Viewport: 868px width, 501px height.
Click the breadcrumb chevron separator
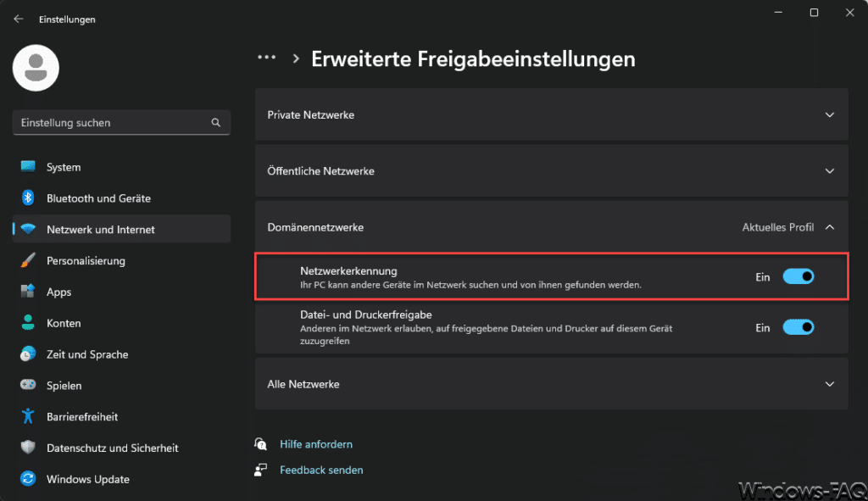(x=296, y=58)
